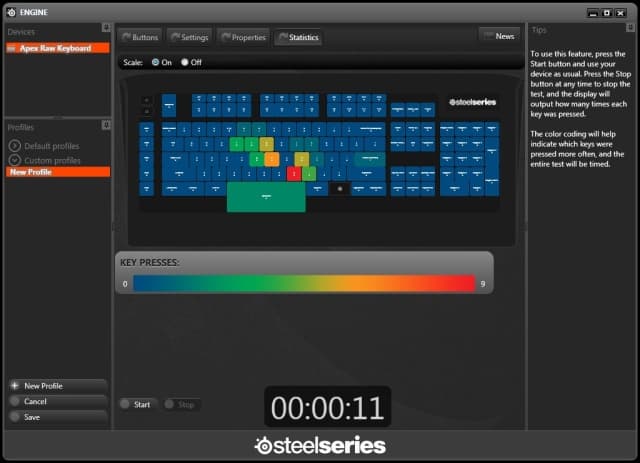Switch to the Buttons tab
This screenshot has width=640, height=463.
tap(140, 37)
